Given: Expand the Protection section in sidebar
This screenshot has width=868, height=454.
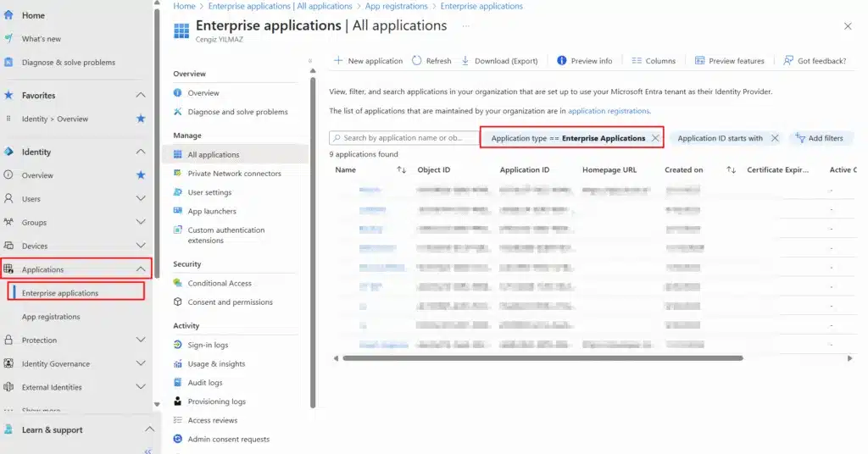Looking at the screenshot, I should point(141,340).
